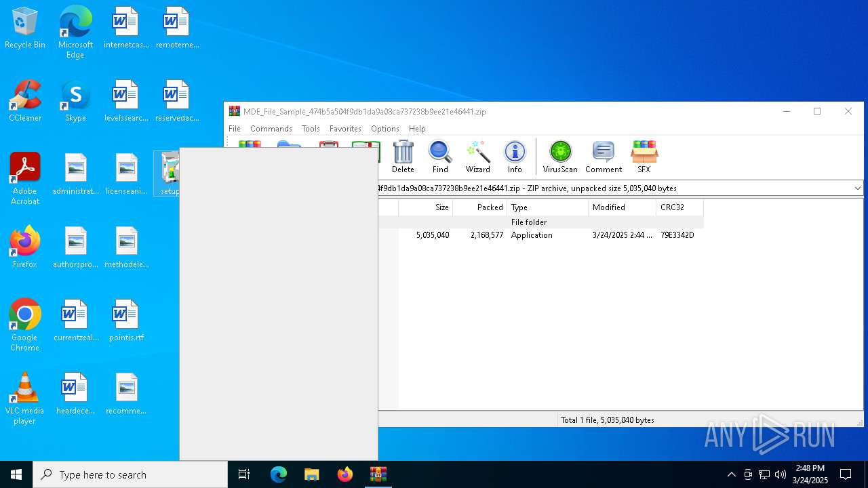This screenshot has height=488, width=868.
Task: Open the File menu
Action: coord(235,129)
